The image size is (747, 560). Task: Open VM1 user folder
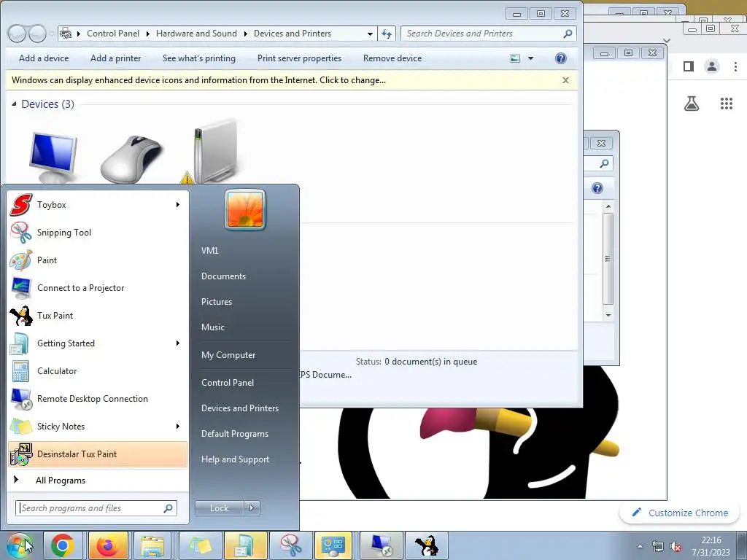click(x=209, y=251)
